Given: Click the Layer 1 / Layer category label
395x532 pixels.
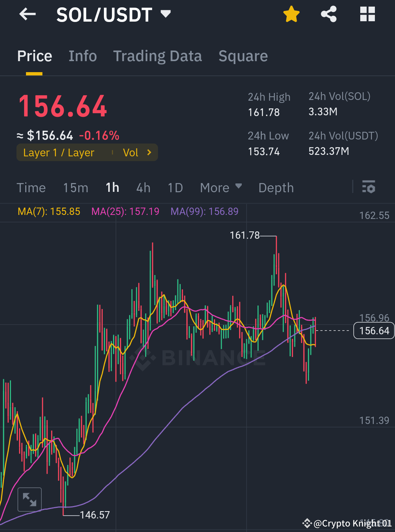Looking at the screenshot, I should (59, 152).
